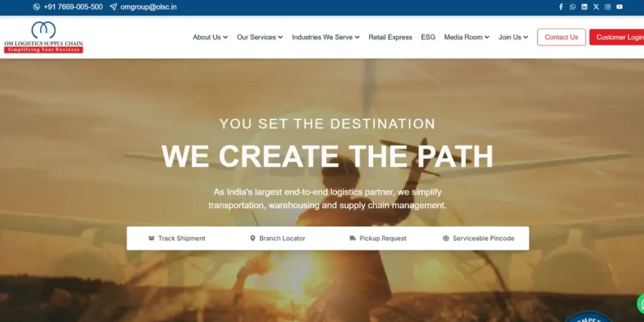Expand the Media Room dropdown
This screenshot has height=322, width=644.
point(467,37)
